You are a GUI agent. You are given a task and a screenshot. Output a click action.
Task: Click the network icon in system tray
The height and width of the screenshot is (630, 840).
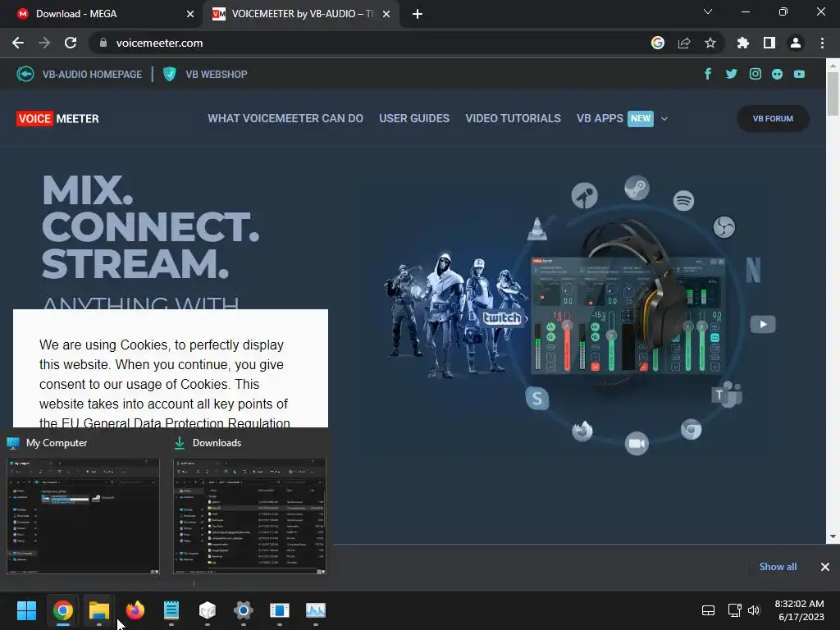pos(734,610)
